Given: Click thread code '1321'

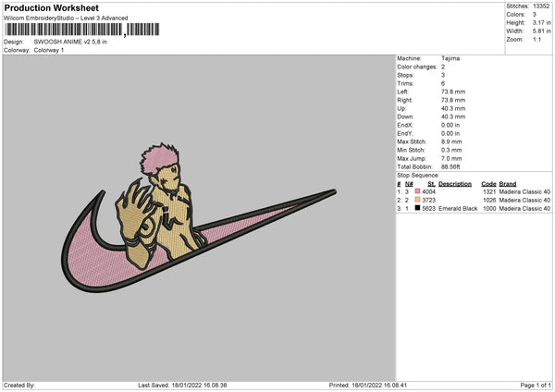Looking at the screenshot, I should [489, 191].
